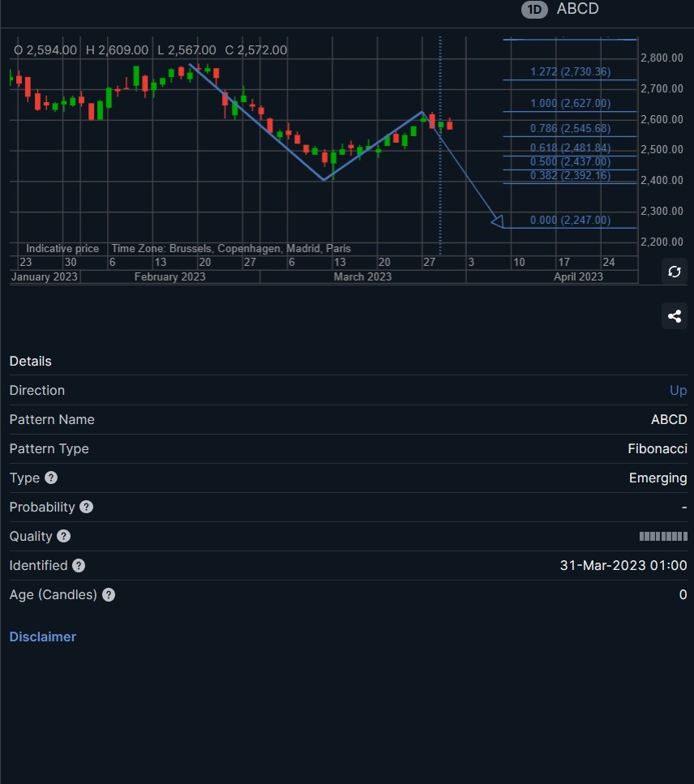This screenshot has width=694, height=784.
Task: Click the March 2023 axis label
Action: click(362, 276)
